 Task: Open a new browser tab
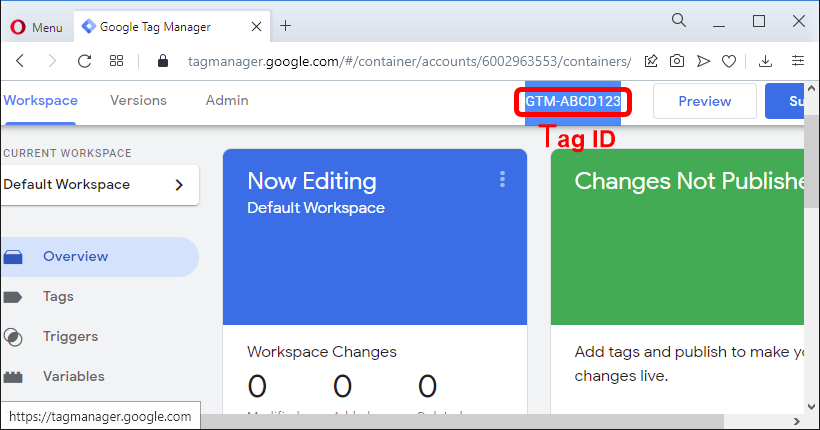286,26
